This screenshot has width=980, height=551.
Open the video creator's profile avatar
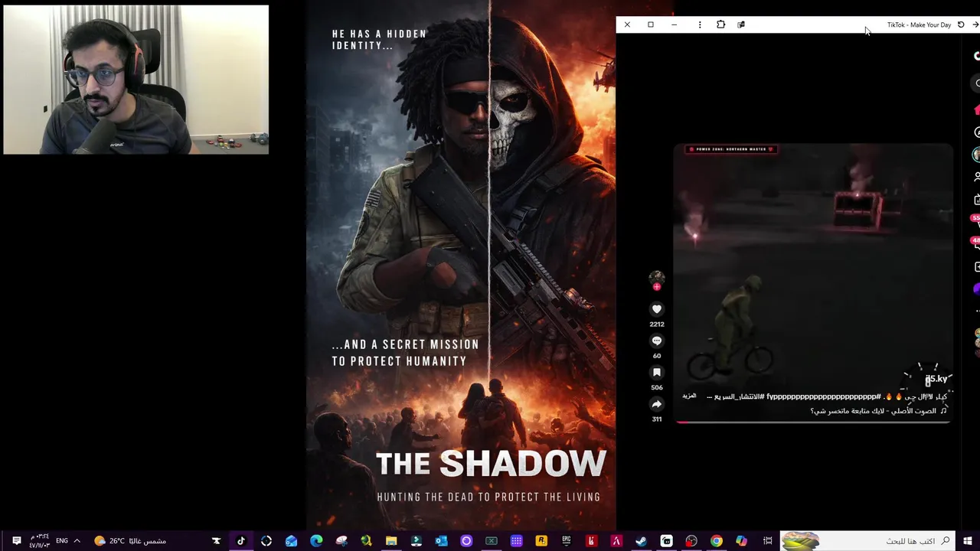[656, 278]
